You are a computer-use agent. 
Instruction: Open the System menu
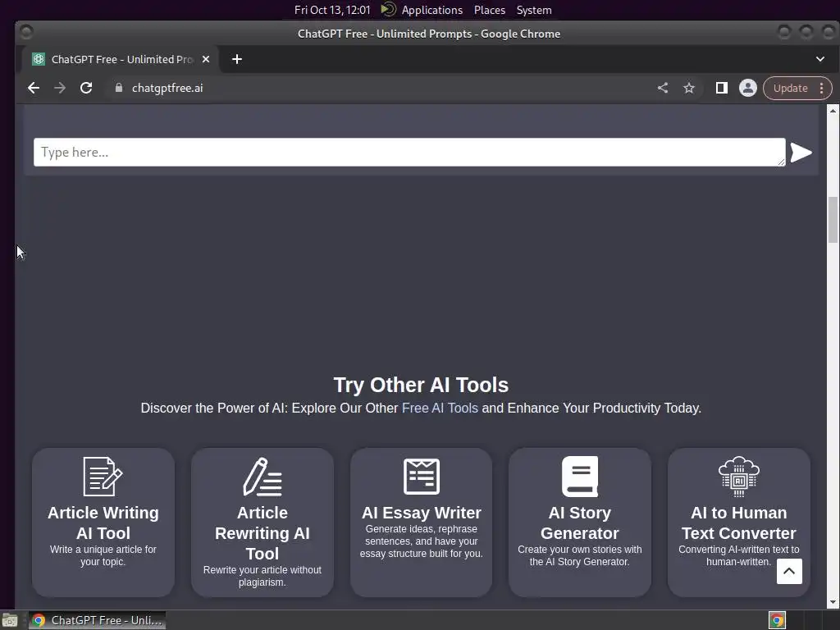click(533, 10)
